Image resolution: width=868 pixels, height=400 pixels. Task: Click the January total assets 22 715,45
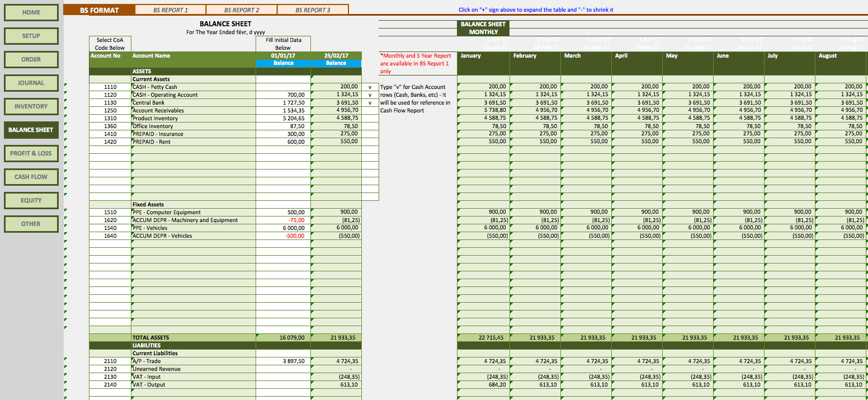pyautogui.click(x=484, y=338)
